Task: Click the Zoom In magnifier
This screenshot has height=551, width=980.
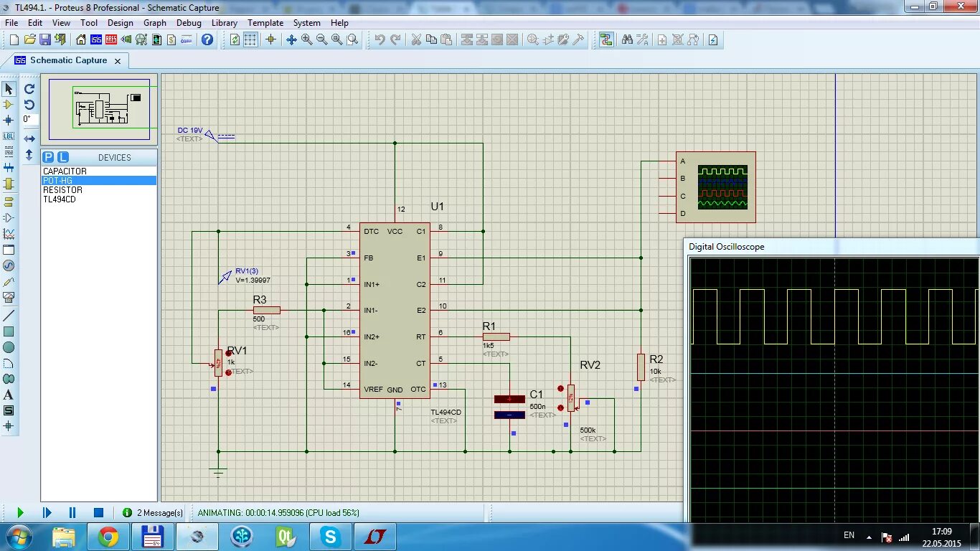Action: click(x=307, y=39)
